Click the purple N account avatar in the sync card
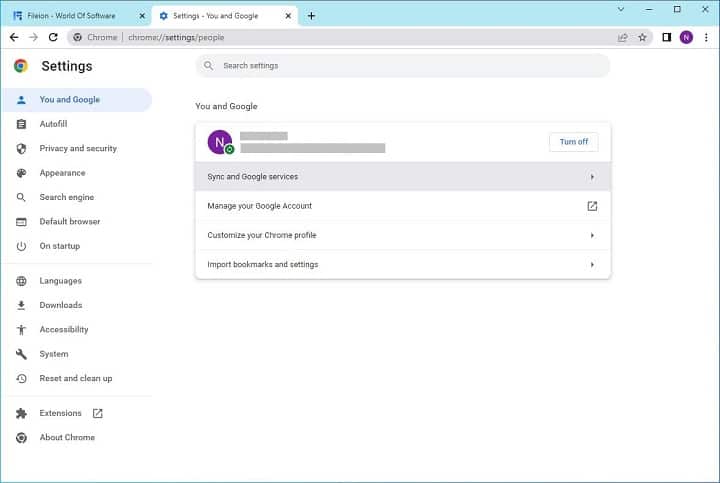The image size is (720, 483). (x=219, y=142)
